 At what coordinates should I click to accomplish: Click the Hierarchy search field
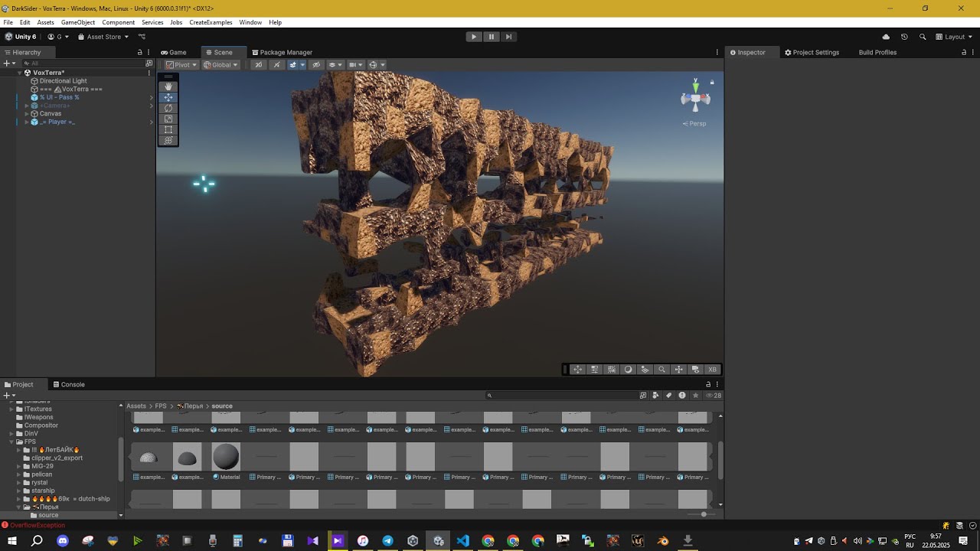click(x=83, y=64)
